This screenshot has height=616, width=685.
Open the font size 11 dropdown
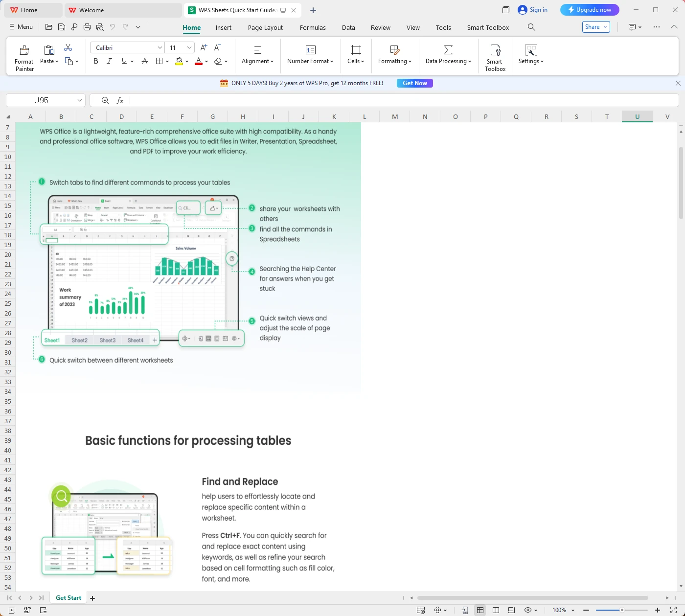click(190, 47)
